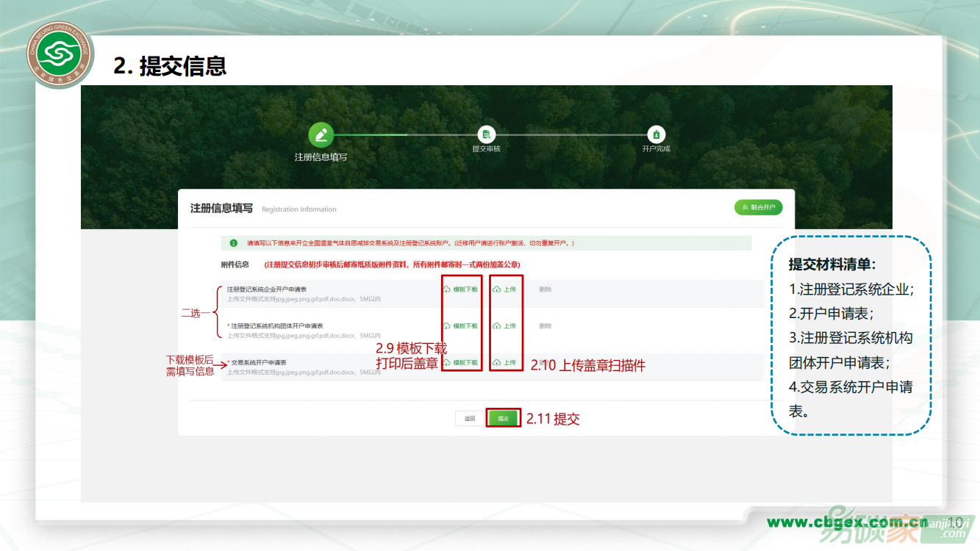Click the 注册信息填写 pencil step icon
The width and height of the screenshot is (980, 551).
[321, 135]
